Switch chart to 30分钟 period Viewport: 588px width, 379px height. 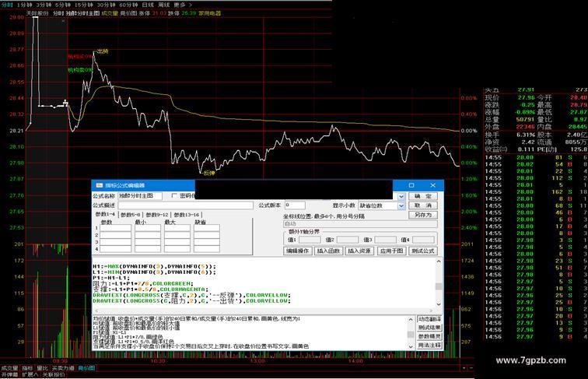coord(105,5)
